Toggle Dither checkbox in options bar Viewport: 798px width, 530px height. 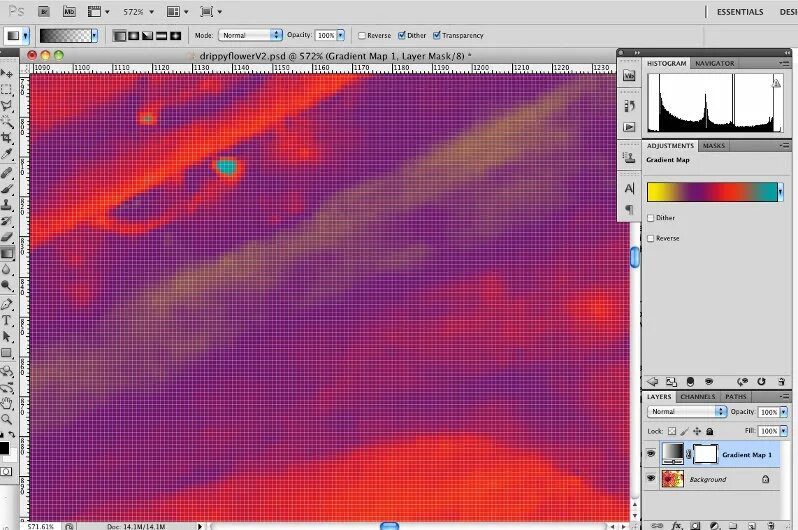pyautogui.click(x=402, y=35)
